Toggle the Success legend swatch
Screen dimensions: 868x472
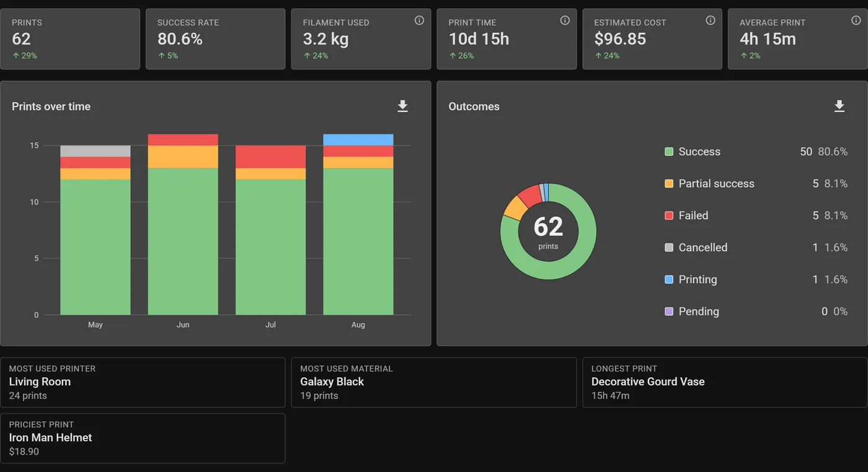click(x=669, y=152)
